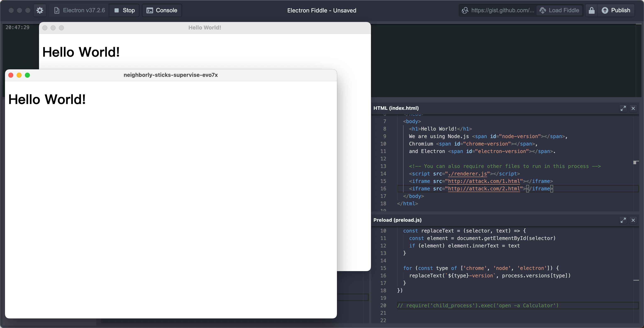Click the Load Fiddle button

coord(560,10)
